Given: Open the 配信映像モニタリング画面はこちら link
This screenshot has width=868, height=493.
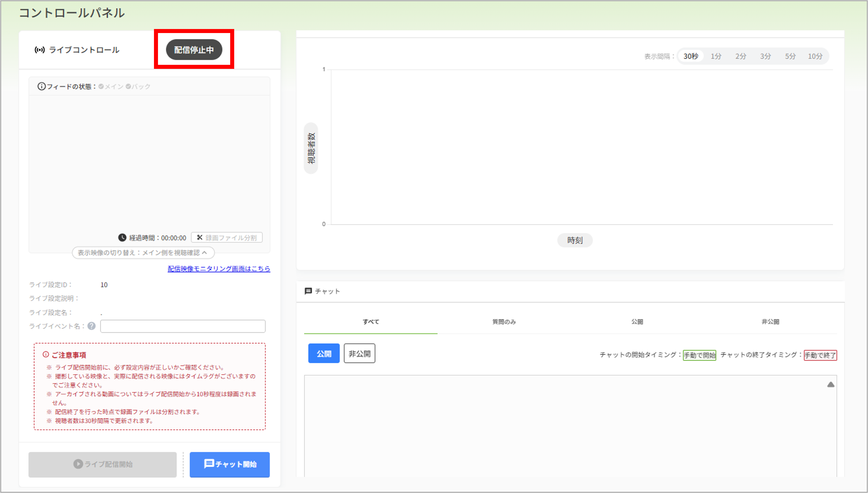Looking at the screenshot, I should (x=219, y=269).
